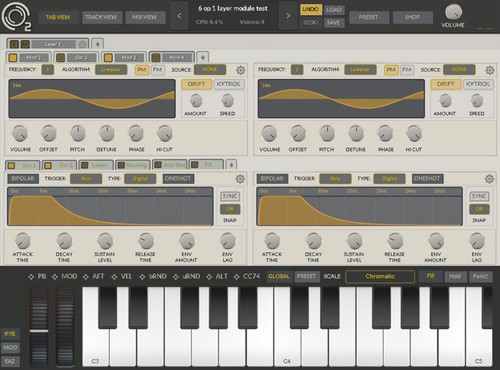Add a new layer with plus button
Viewport: 500px width, 370px height.
(x=97, y=44)
